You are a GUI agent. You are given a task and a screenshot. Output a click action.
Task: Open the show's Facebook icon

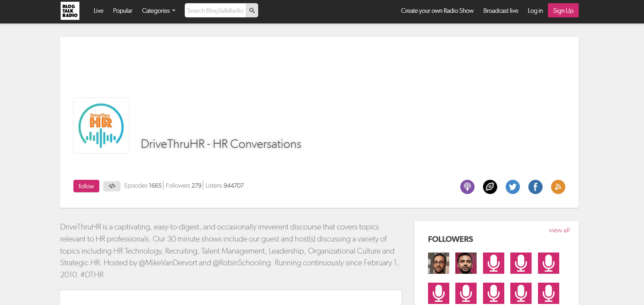535,187
